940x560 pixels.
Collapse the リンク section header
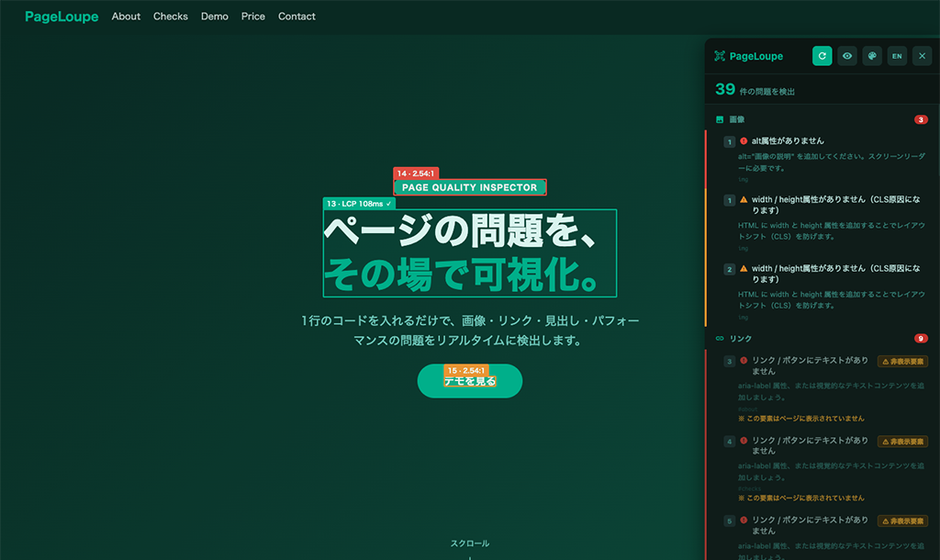click(x=822, y=338)
